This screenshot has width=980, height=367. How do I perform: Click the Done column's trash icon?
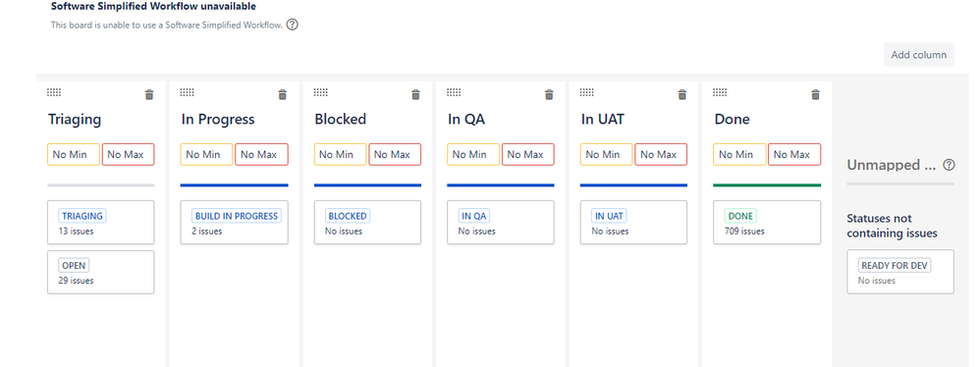(x=816, y=95)
